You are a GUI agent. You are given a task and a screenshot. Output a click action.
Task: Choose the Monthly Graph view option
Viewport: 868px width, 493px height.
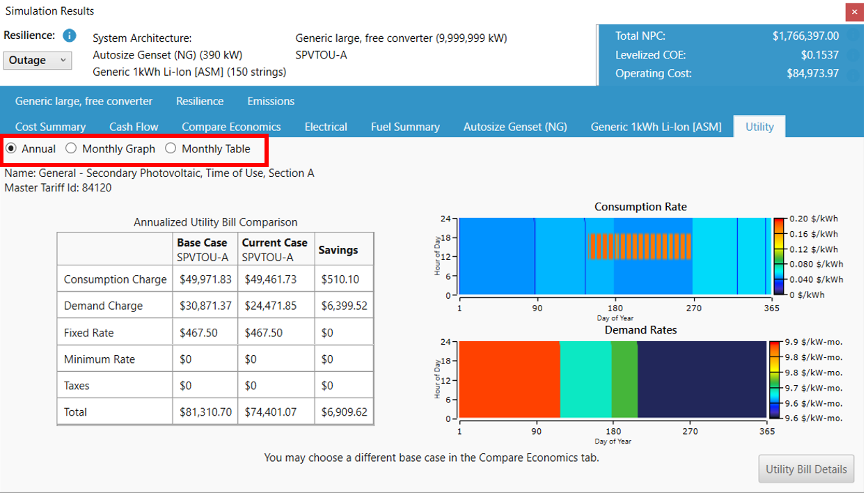coord(71,148)
